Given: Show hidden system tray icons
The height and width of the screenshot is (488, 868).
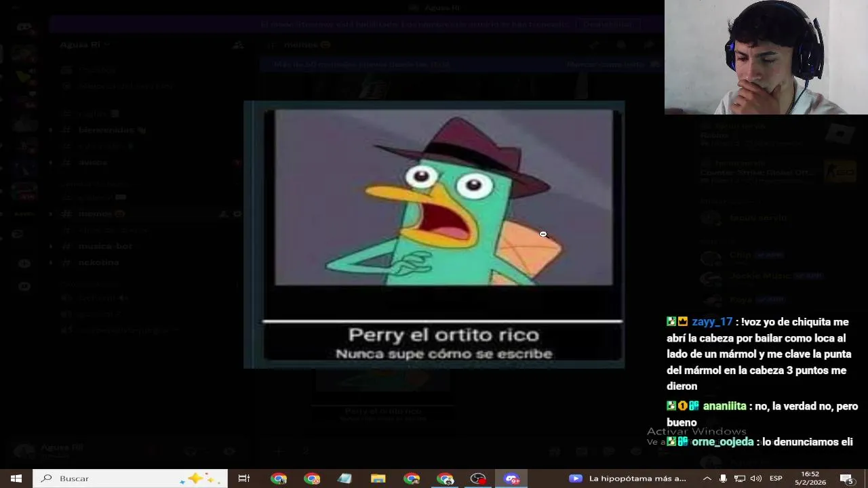Looking at the screenshot, I should pyautogui.click(x=707, y=479).
